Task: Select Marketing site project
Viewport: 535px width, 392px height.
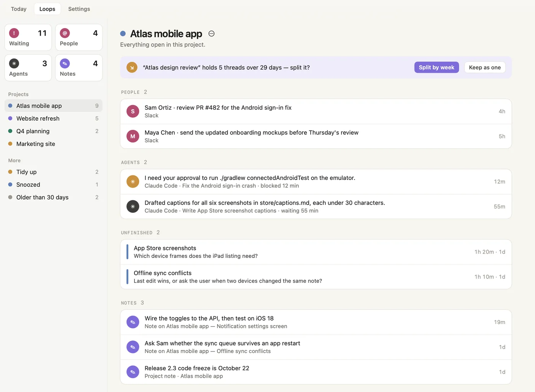Action: 53,144
